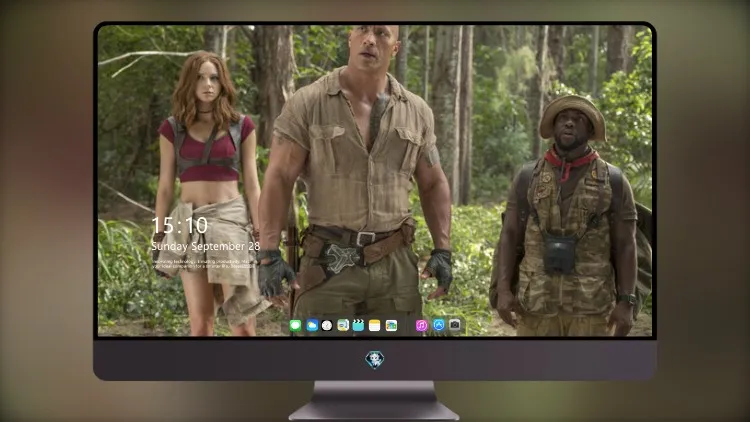Open the green Messages dock icon
This screenshot has width=750, height=422.
tap(296, 326)
